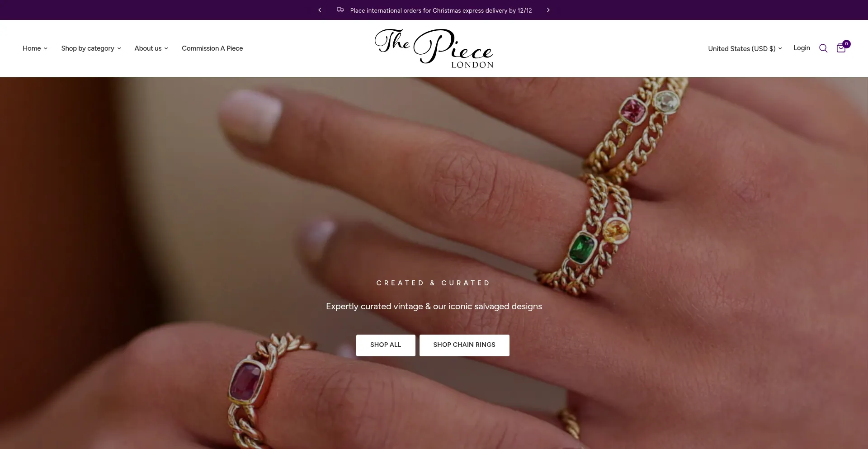Click the Created & Curated heading
This screenshot has width=868, height=449.
[434, 283]
